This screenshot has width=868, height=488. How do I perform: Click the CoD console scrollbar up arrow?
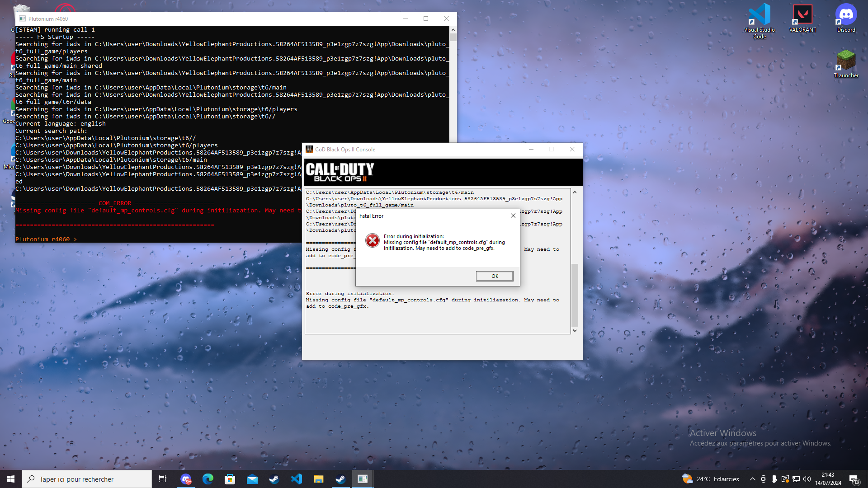[x=575, y=192]
